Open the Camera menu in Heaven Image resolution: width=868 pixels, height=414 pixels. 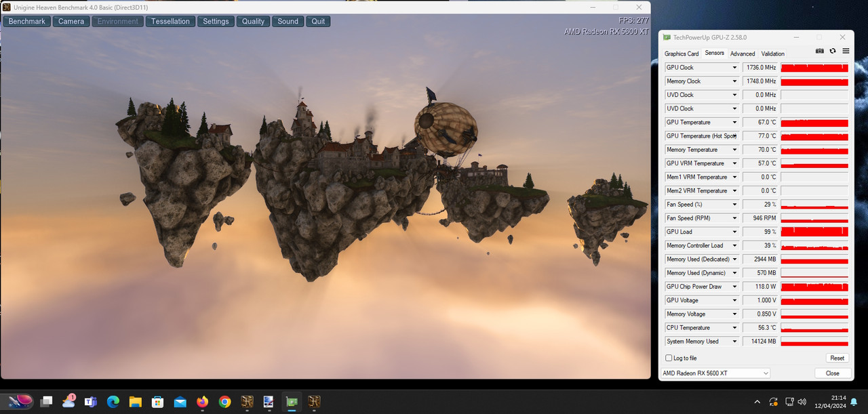pos(71,21)
